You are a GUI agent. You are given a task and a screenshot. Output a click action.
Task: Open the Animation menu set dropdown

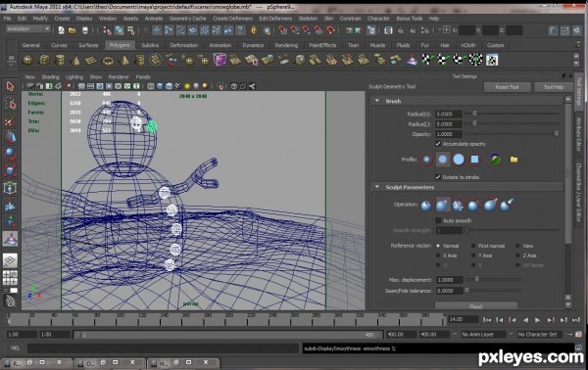tap(28, 28)
